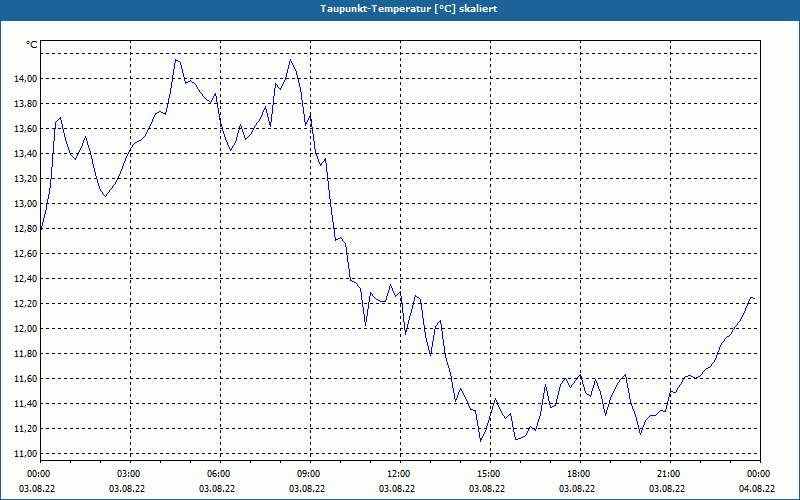Click the 15:00 time axis label

click(x=487, y=474)
